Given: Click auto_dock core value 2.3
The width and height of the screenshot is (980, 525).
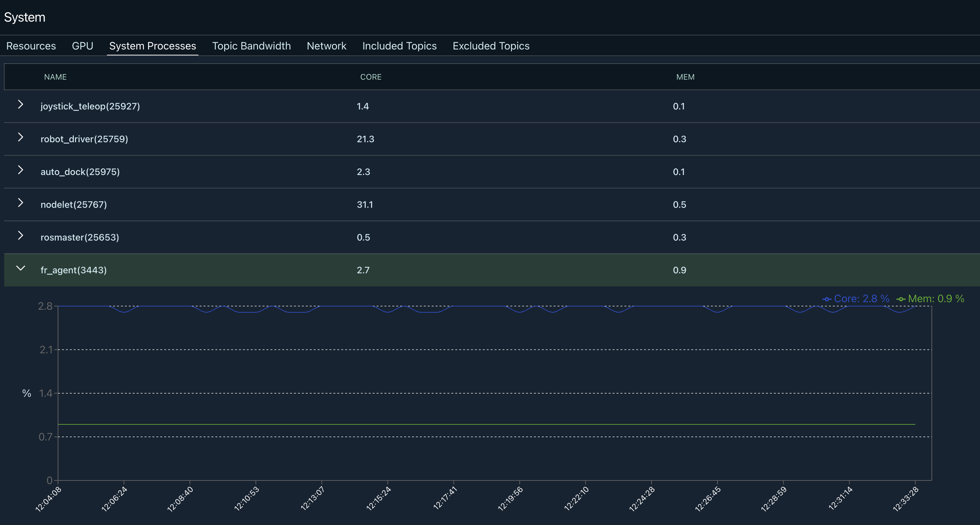Looking at the screenshot, I should 363,172.
